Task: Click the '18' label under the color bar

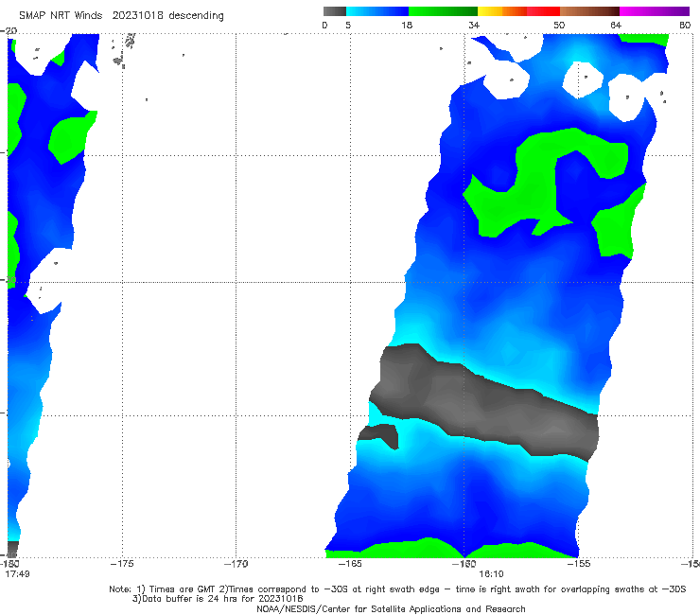Action: tap(407, 26)
